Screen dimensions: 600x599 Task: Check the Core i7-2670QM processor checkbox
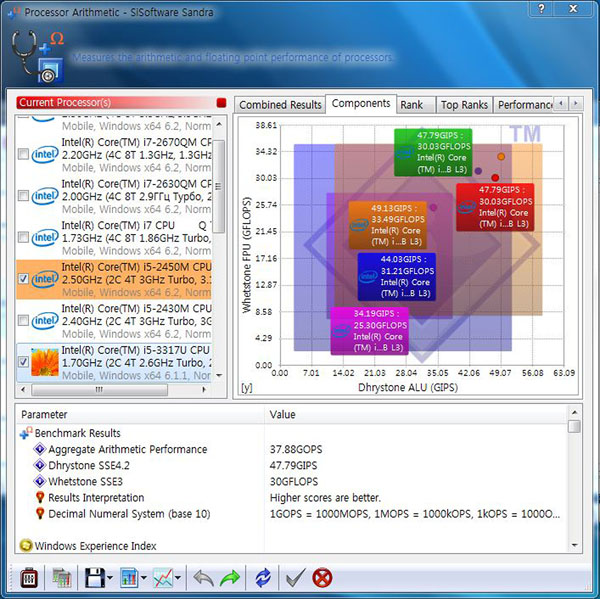click(23, 154)
